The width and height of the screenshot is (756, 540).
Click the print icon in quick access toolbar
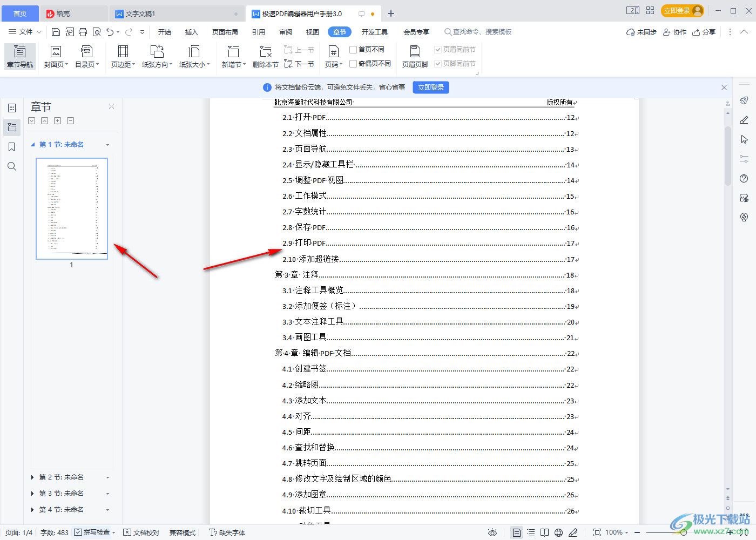point(83,32)
